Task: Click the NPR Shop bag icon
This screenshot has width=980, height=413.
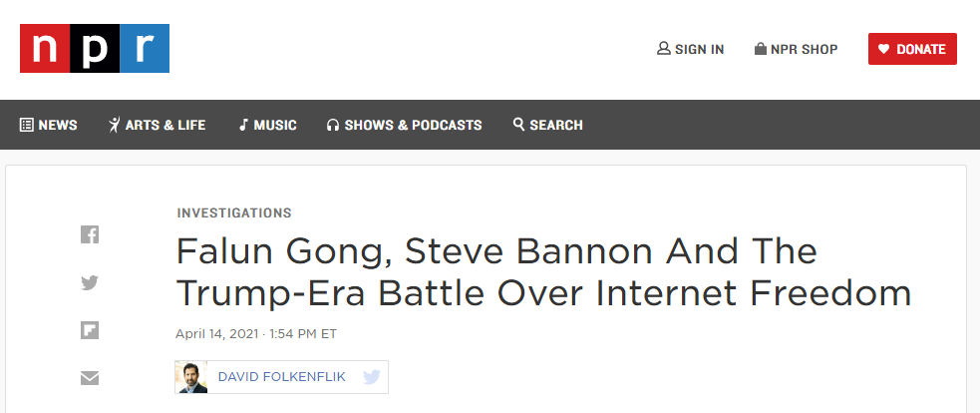Action: click(x=761, y=49)
